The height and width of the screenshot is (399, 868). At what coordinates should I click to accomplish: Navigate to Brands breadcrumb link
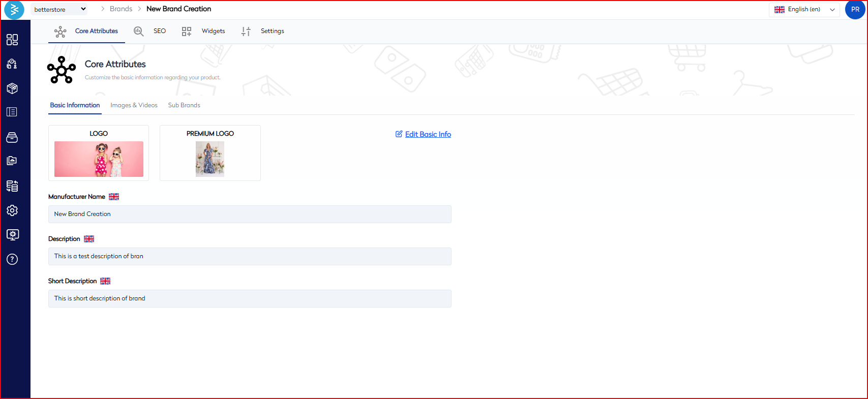point(121,9)
